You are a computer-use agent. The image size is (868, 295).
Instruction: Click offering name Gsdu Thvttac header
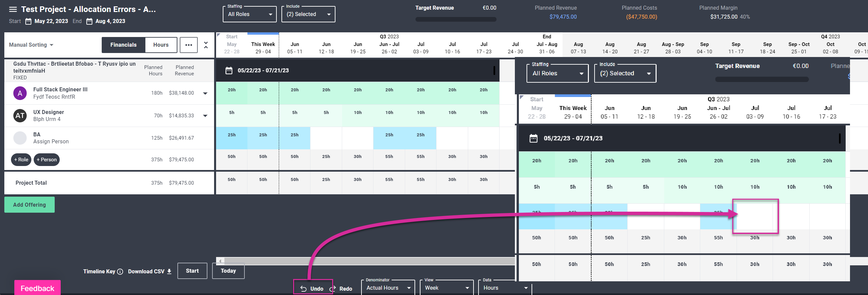pyautogui.click(x=74, y=67)
